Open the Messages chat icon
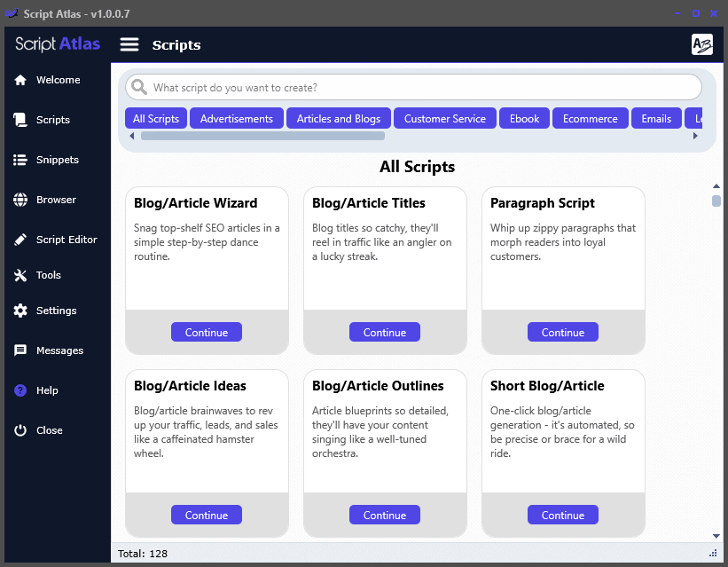 point(20,350)
